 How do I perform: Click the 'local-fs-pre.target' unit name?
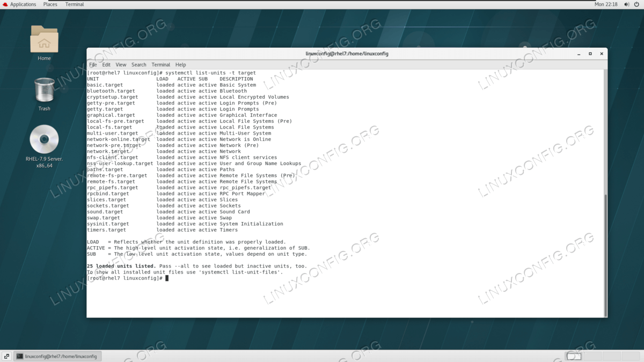click(x=115, y=121)
